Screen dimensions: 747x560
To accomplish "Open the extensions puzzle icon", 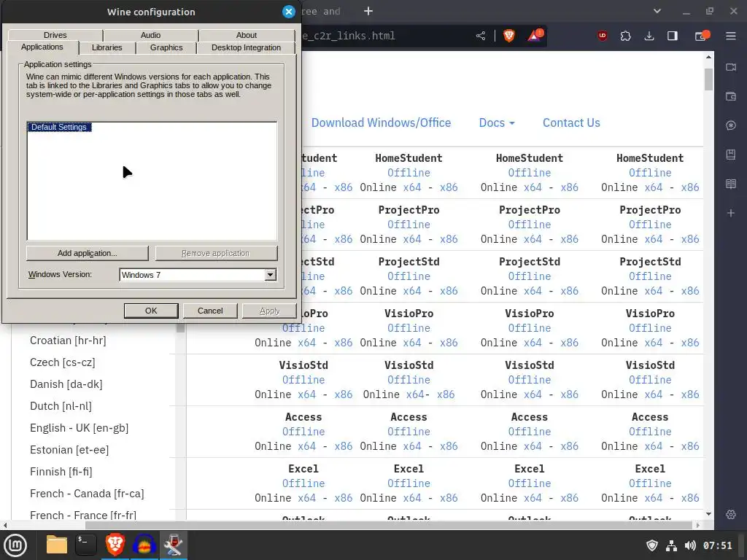I will pyautogui.click(x=625, y=36).
